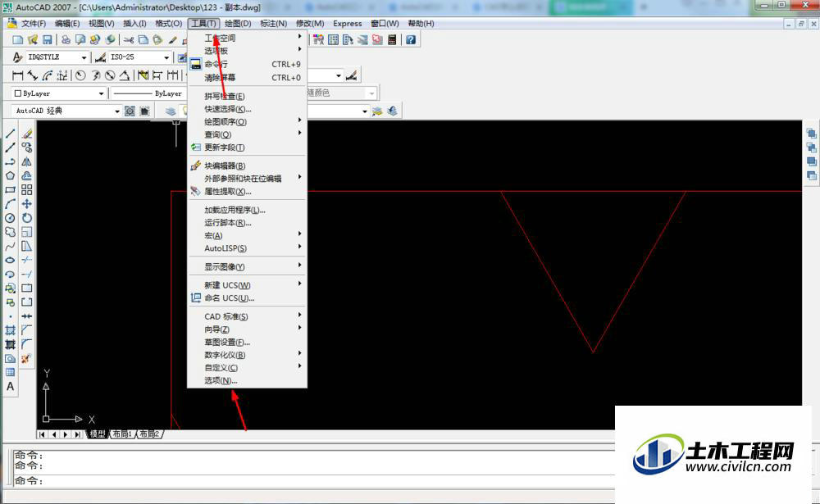The height and width of the screenshot is (504, 820).
Task: Expand the 新建 UCS(W) submenu
Action: (247, 285)
